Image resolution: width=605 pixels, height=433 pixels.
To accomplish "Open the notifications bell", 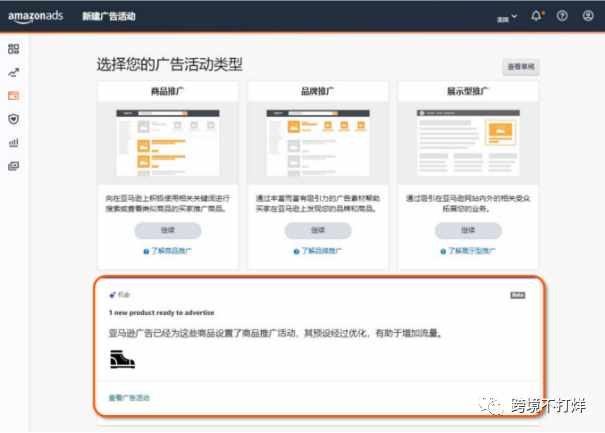I will coord(536,16).
